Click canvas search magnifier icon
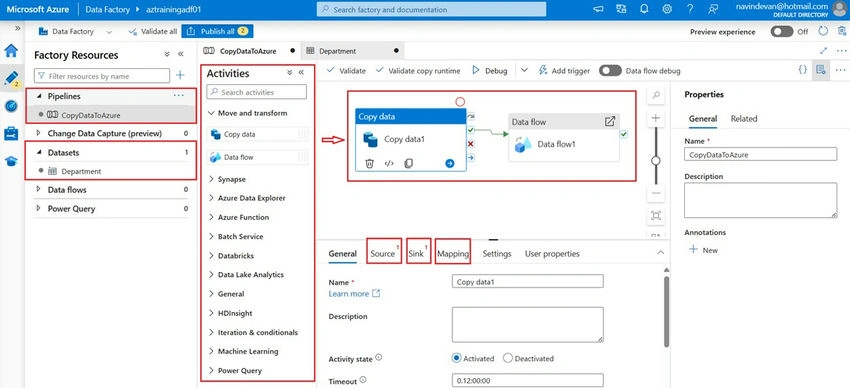The width and height of the screenshot is (850, 388). [656, 95]
